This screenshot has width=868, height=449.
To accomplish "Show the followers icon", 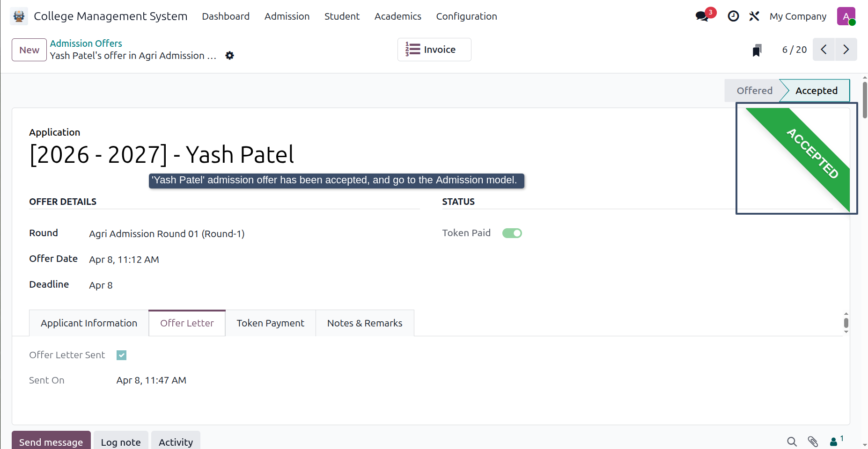I will 836,441.
